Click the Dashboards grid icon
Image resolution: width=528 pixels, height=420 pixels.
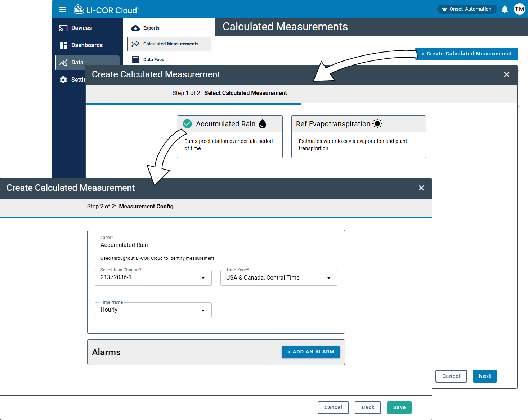tap(63, 45)
